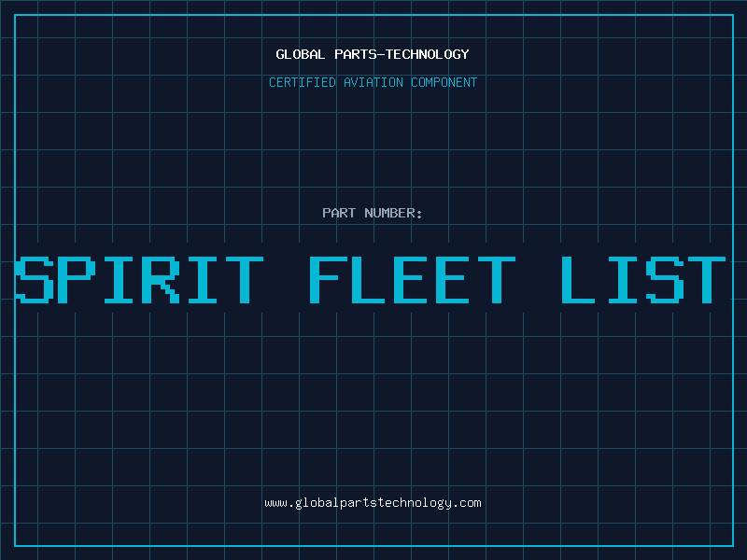The height and width of the screenshot is (560, 747).
Task: Select the large word LIST
Action: coord(644,280)
